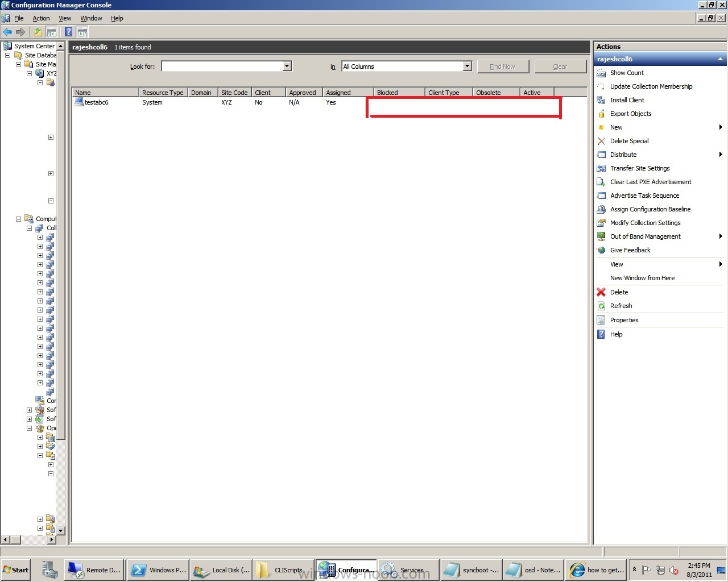This screenshot has width=728, height=582.
Task: Open Transfer Site Settings
Action: 640,168
